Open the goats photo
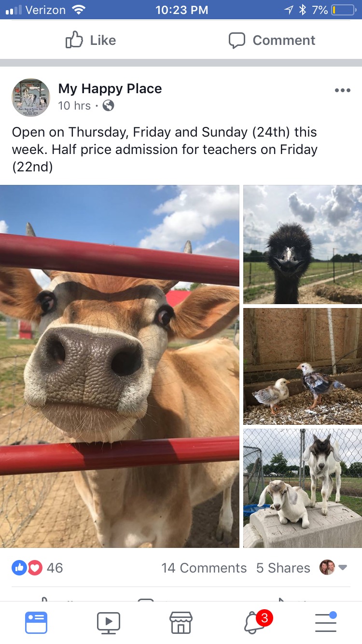 (x=303, y=488)
